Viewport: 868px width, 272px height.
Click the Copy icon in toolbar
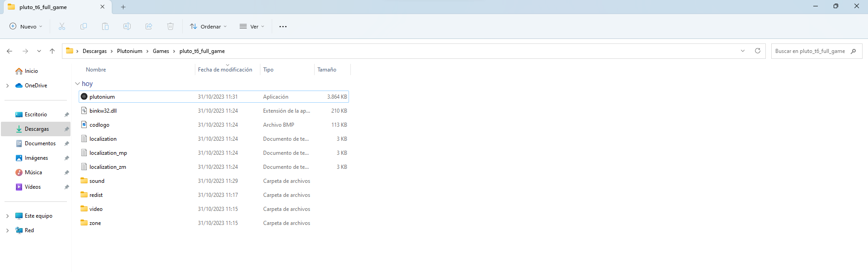pos(84,27)
